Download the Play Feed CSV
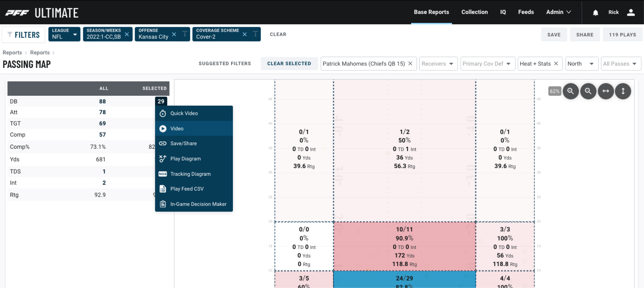This screenshot has width=644, height=288. pos(187,189)
